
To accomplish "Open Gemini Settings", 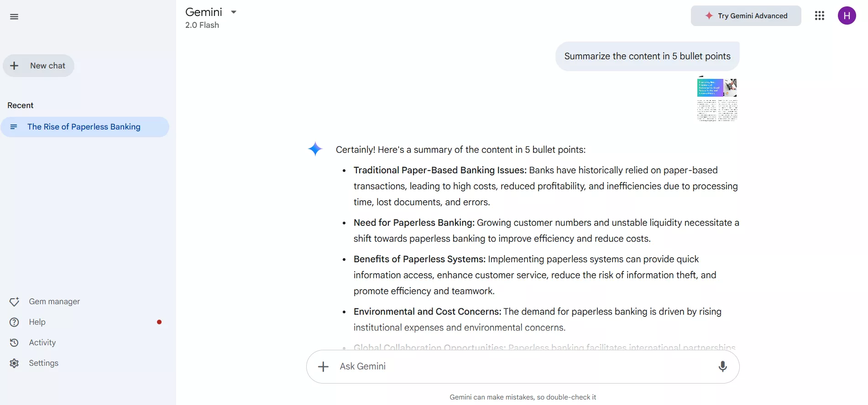I will [x=43, y=363].
